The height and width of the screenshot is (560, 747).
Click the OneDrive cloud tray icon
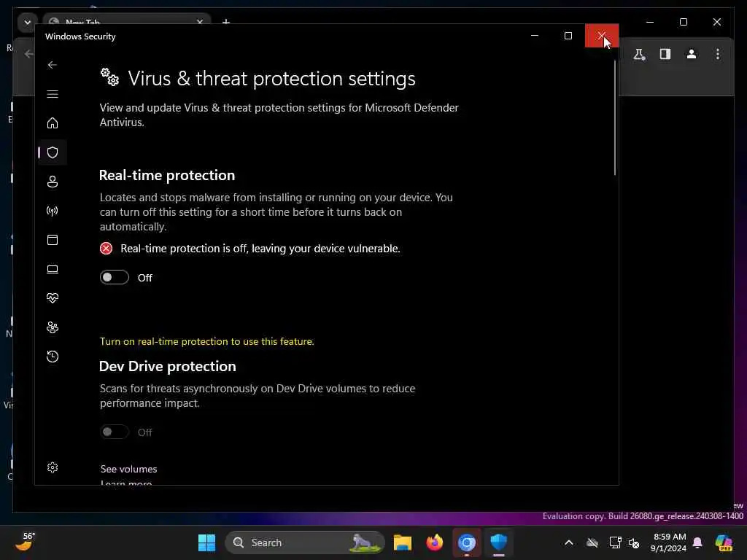pyautogui.click(x=592, y=542)
